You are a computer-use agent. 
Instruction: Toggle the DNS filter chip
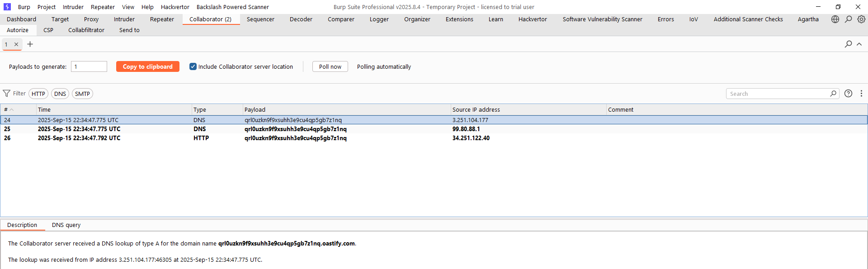pyautogui.click(x=60, y=94)
